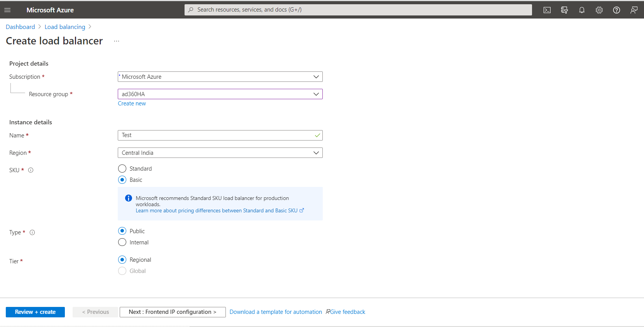Choose the Internal load balancer type
This screenshot has height=327, width=644.
tap(122, 242)
